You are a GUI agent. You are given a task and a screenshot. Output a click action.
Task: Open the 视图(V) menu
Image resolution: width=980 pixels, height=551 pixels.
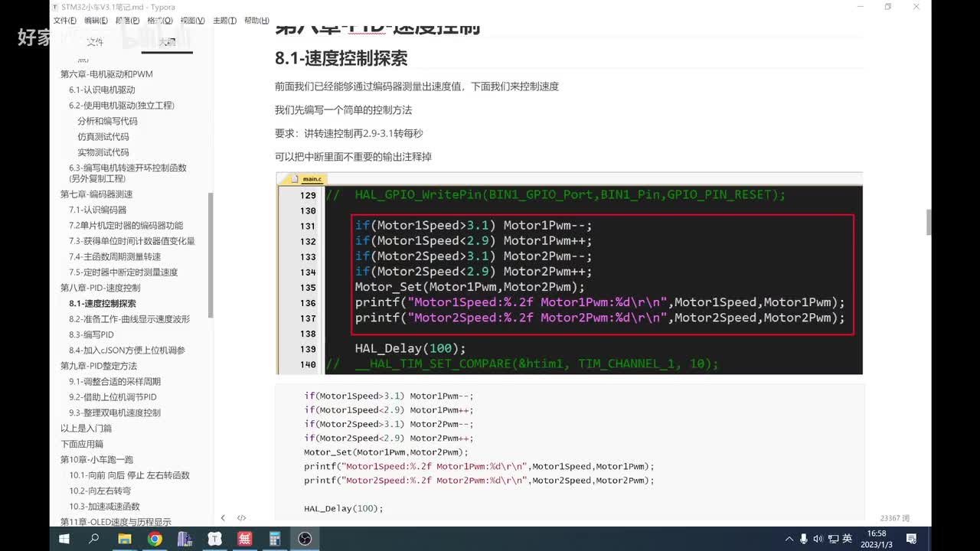[192, 21]
